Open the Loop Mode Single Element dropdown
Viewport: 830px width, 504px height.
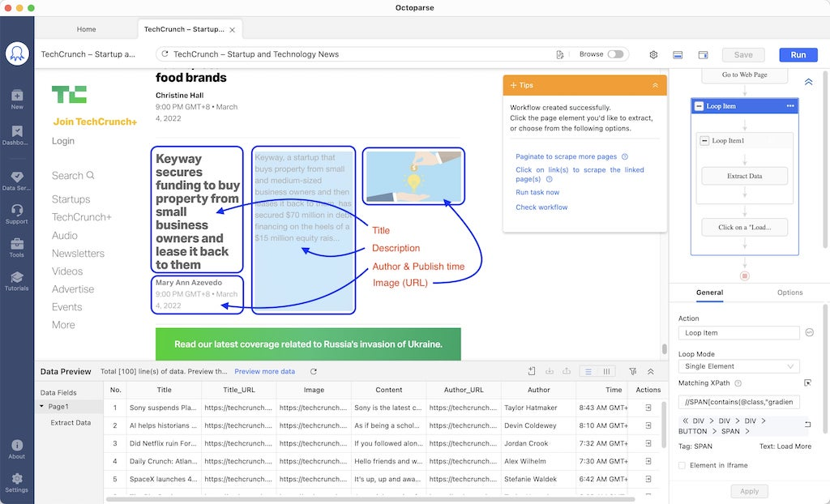pos(739,366)
